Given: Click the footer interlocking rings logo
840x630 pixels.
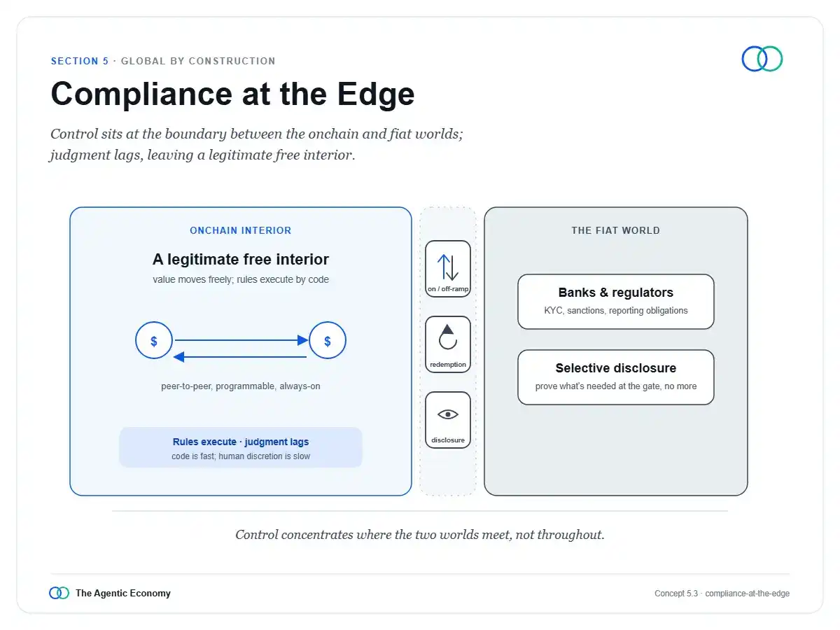Looking at the screenshot, I should 59,593.
